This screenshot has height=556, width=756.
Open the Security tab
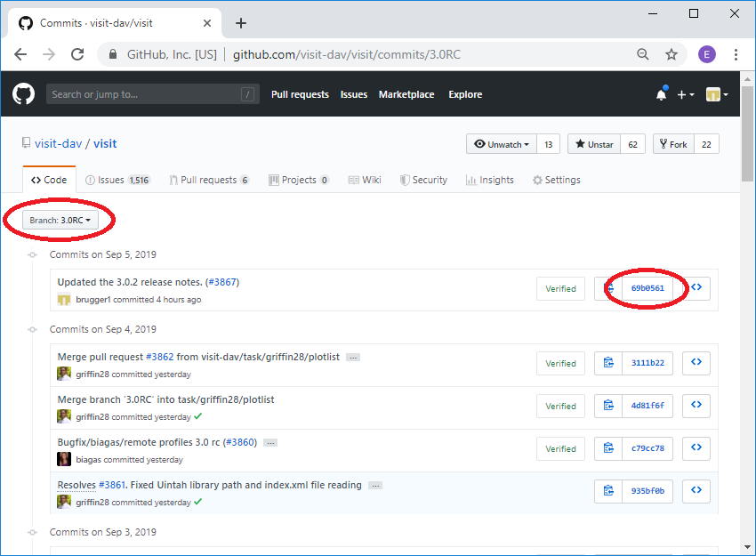point(423,180)
